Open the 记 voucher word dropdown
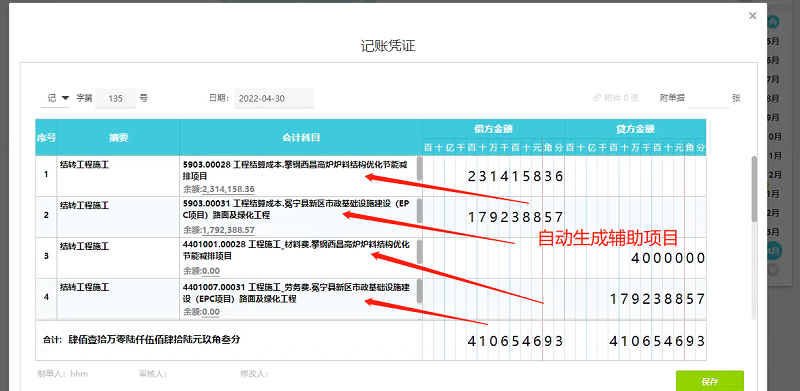Viewport: 800px width, 391px height. point(55,98)
